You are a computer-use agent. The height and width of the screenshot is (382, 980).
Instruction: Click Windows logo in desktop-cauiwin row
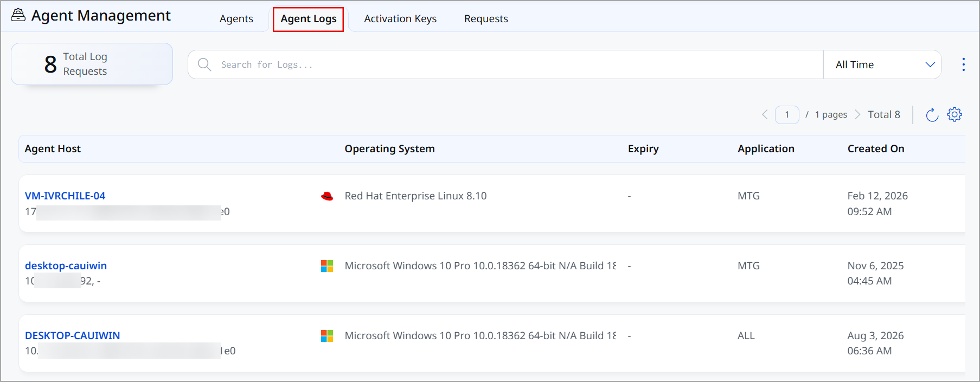click(x=327, y=266)
